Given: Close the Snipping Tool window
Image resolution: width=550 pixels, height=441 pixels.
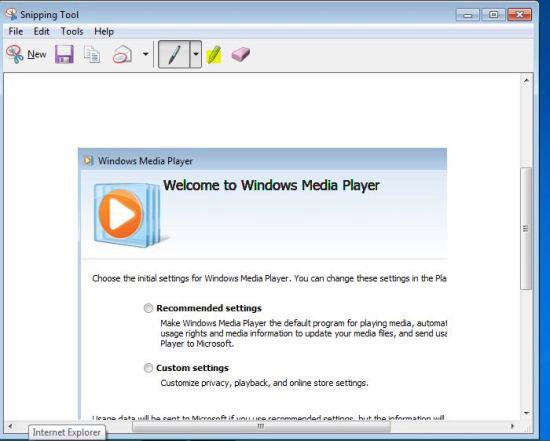Looking at the screenshot, I should pos(519,15).
